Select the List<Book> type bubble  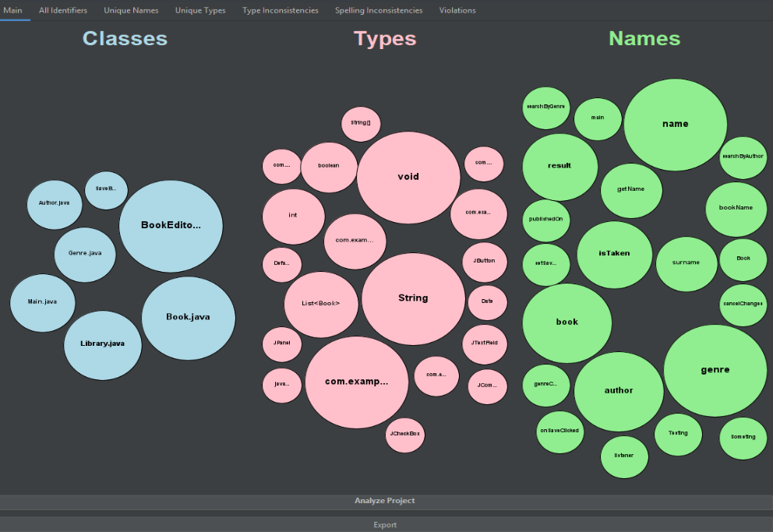coord(321,305)
